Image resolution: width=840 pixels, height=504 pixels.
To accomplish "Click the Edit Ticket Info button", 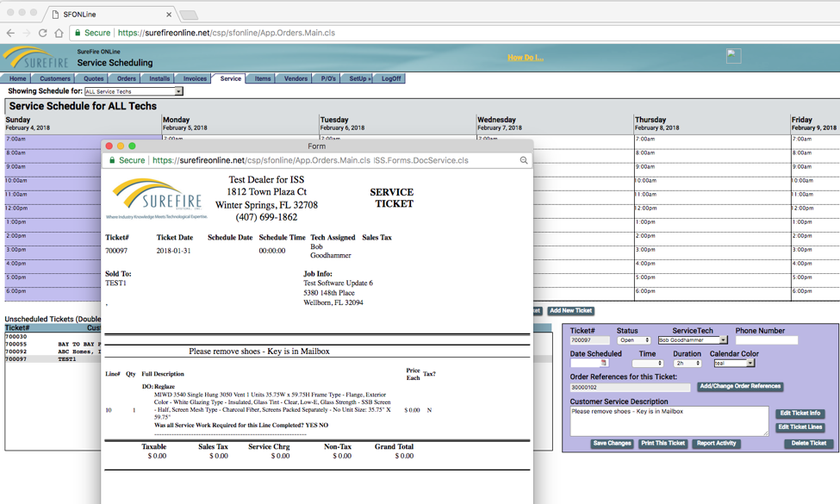I will (800, 414).
